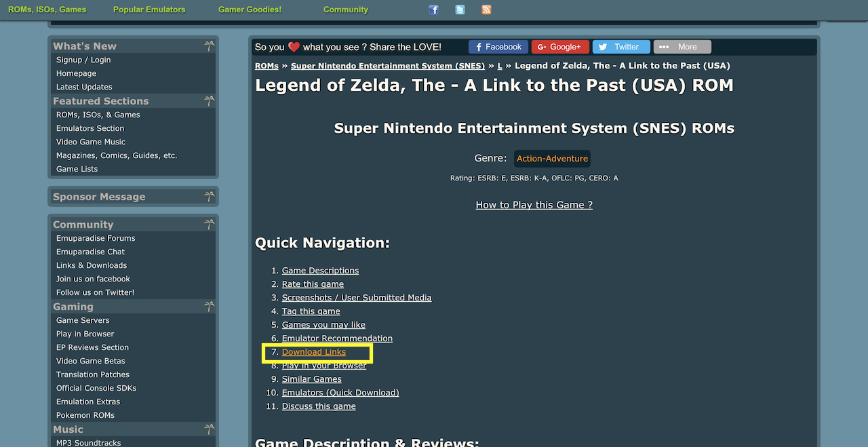Jump to Screenshots / User Submitted Media

click(x=357, y=298)
